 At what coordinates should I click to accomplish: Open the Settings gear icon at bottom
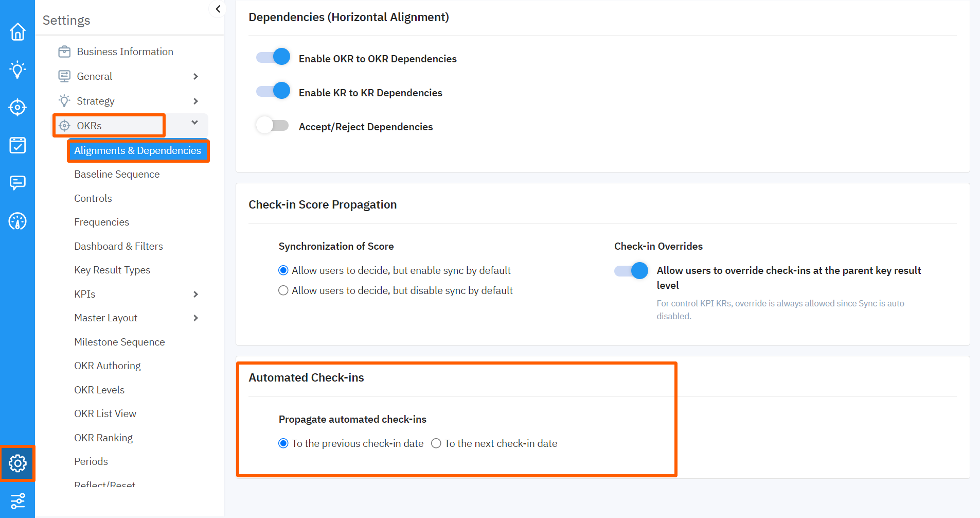(17, 463)
